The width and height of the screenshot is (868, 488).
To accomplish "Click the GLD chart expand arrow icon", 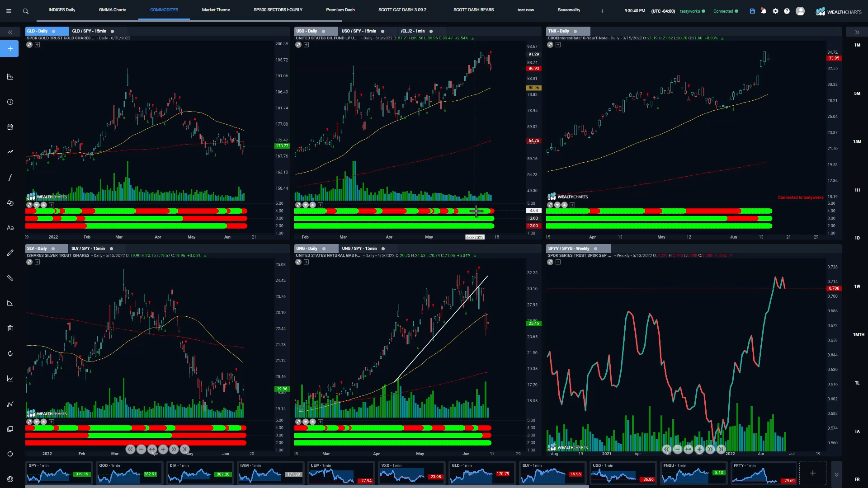I will point(29,45).
